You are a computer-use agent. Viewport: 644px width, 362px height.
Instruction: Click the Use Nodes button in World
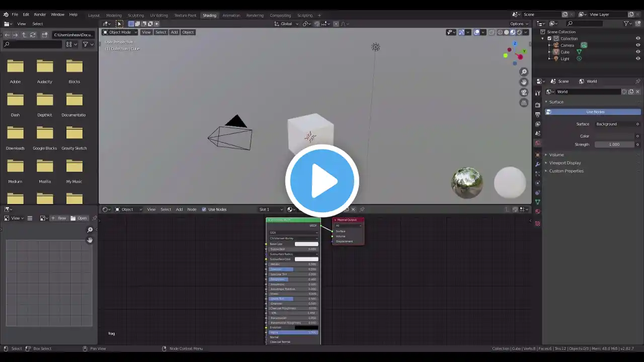595,112
